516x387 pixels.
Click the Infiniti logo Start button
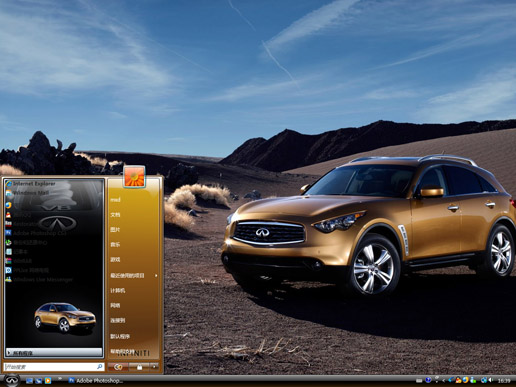click(12, 380)
